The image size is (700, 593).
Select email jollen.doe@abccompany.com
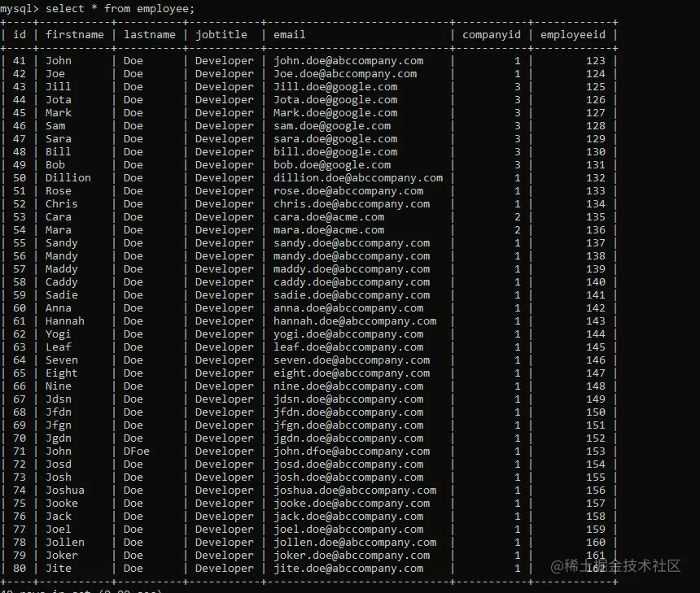355,542
